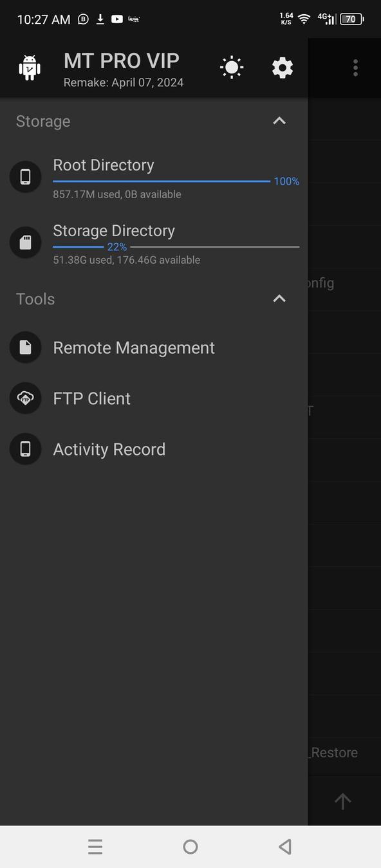Tap FTP Client cloud icon
Screen dimensions: 381x868
point(26,398)
